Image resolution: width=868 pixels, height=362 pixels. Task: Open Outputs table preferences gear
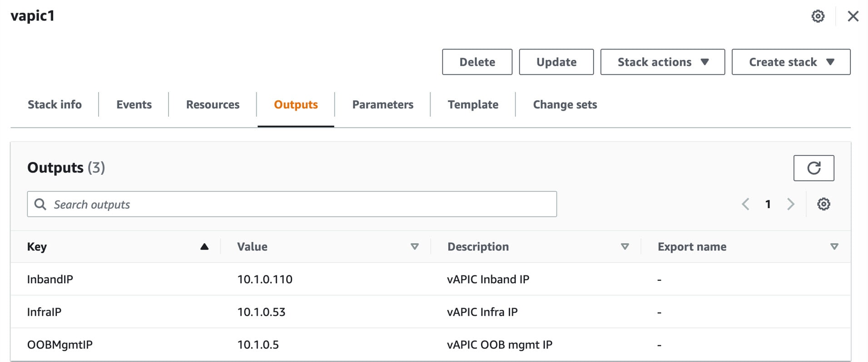click(823, 204)
